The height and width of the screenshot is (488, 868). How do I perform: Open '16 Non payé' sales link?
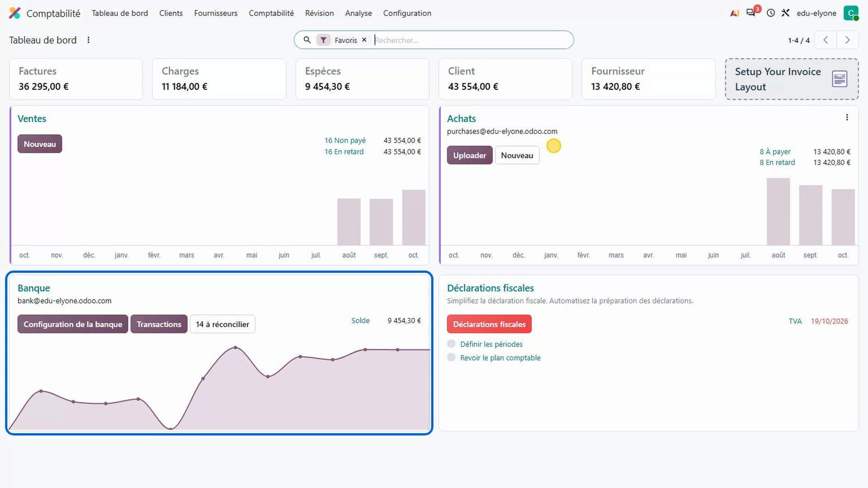345,141
